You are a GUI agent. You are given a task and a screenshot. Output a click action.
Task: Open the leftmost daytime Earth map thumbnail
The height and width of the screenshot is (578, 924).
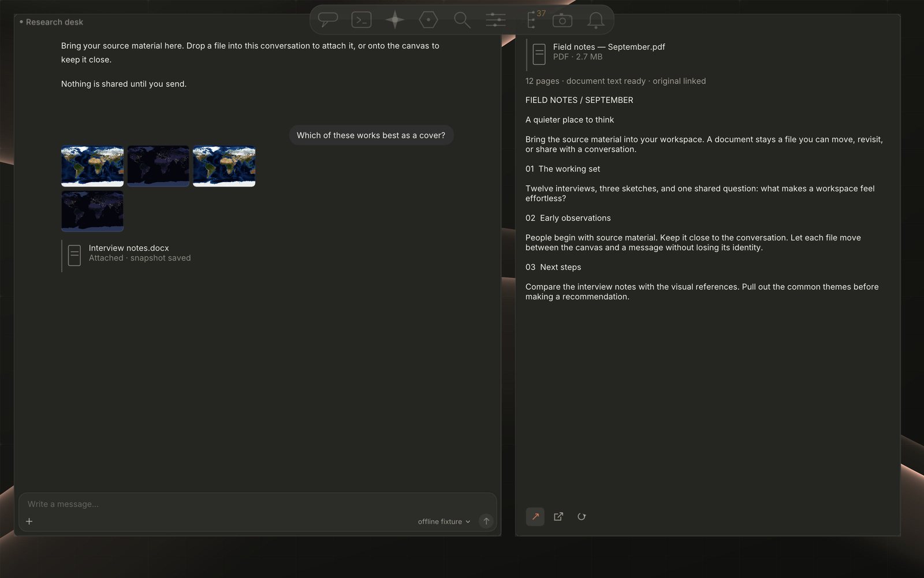pyautogui.click(x=92, y=166)
